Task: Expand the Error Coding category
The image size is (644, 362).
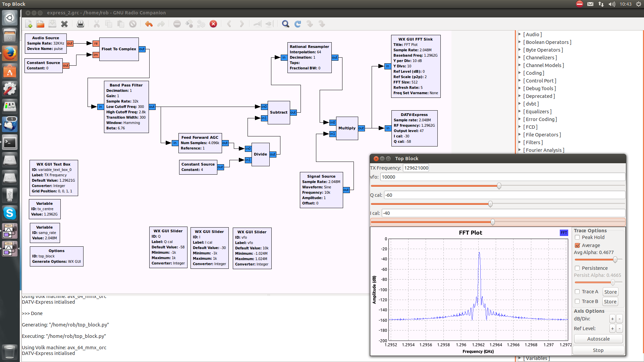Action: click(520, 119)
